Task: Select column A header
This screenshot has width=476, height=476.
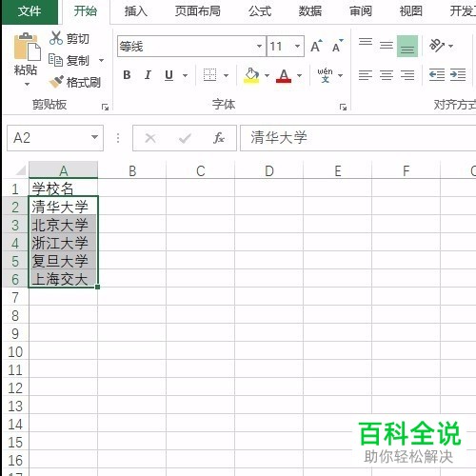Action: point(64,170)
